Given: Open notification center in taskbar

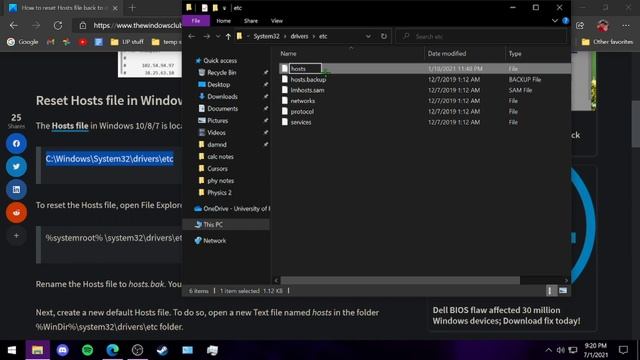Looking at the screenshot, I should click(623, 350).
